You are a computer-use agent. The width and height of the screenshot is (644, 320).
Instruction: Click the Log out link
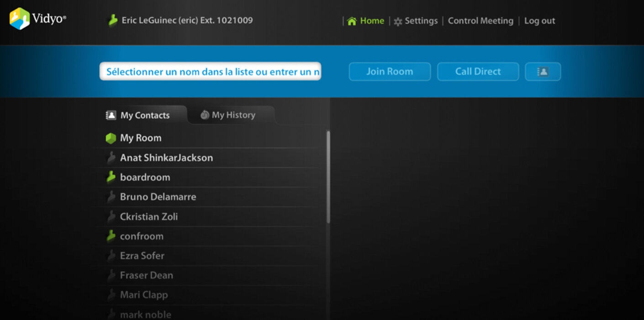[x=539, y=21]
